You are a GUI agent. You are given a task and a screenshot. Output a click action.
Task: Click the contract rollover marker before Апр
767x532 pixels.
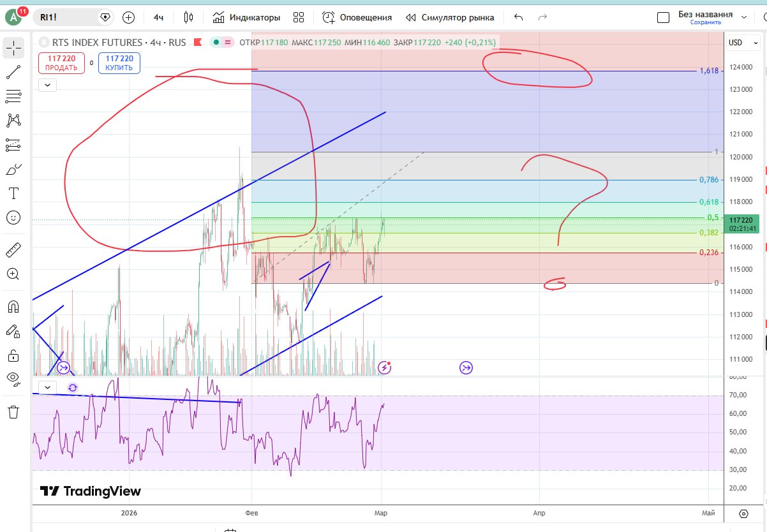coord(466,367)
